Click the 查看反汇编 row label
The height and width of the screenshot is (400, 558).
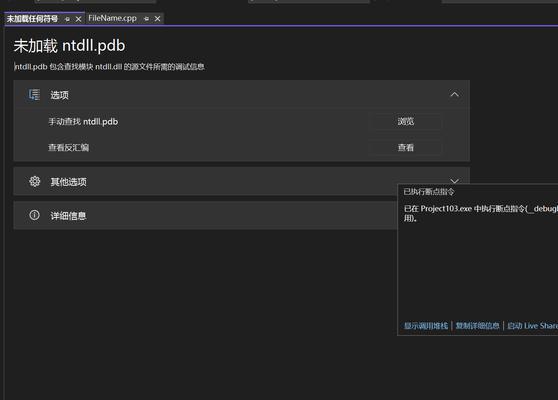pos(69,148)
